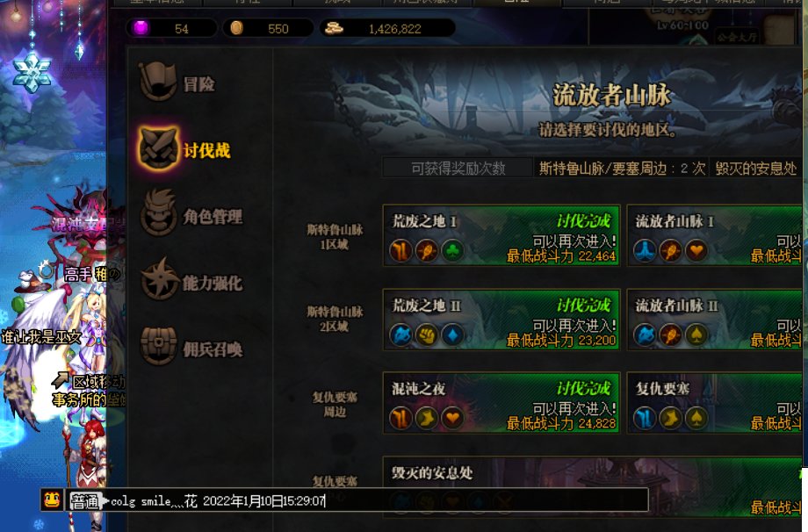This screenshot has width=808, height=532.
Task: Select the 毁灭的安息处 stage card
Action: pyautogui.click(x=593, y=486)
